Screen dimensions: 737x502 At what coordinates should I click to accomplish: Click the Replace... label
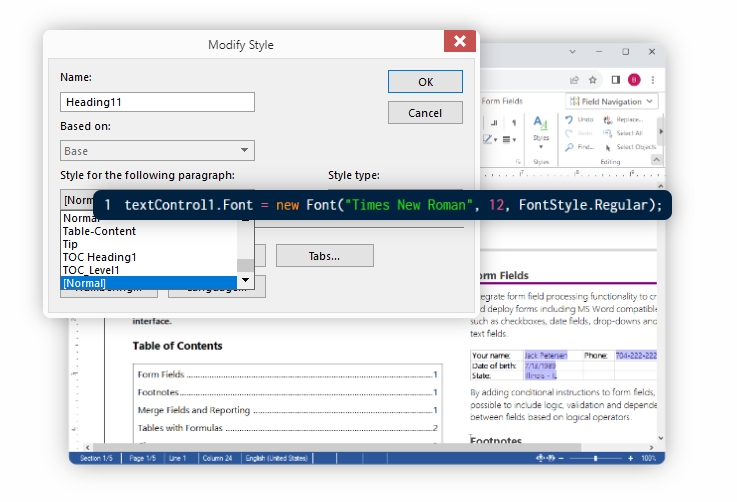tap(629, 120)
